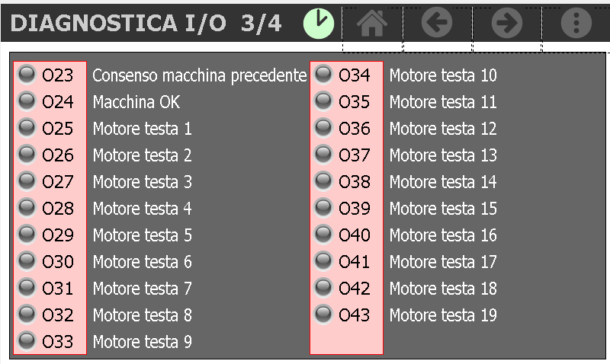Go to the home screen

pyautogui.click(x=372, y=24)
